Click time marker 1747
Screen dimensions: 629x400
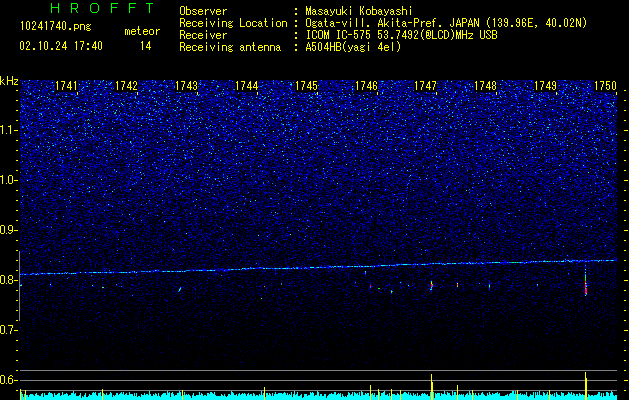tap(425, 86)
